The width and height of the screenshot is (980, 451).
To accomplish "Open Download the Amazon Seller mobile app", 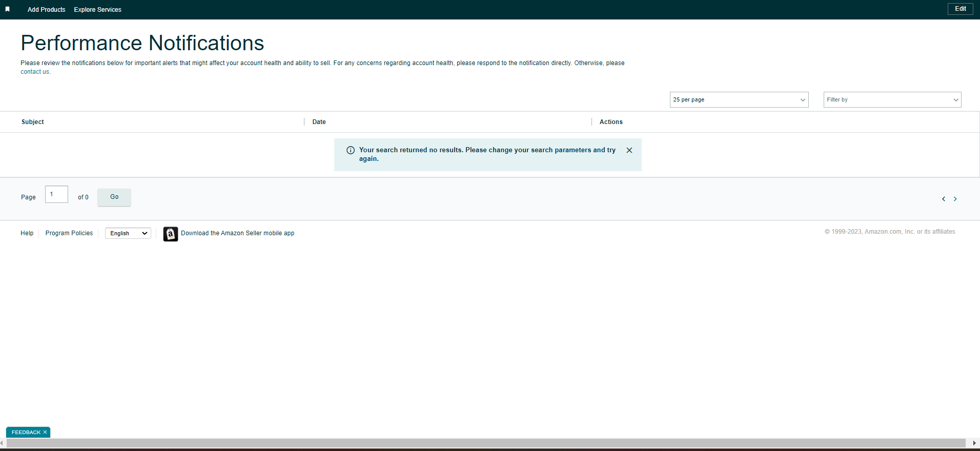I will tap(238, 233).
